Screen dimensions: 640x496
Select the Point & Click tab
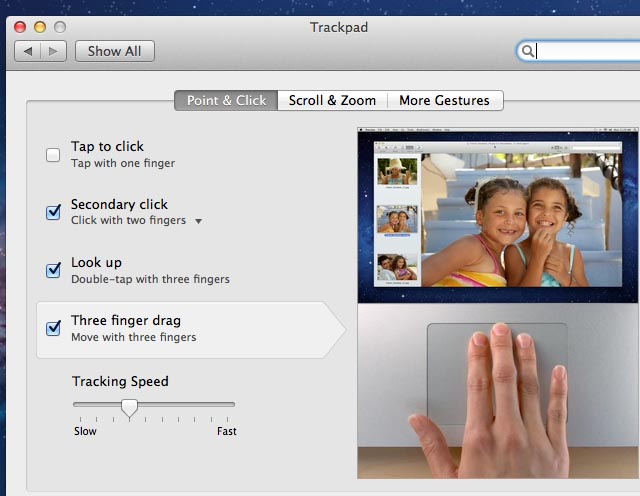click(226, 100)
